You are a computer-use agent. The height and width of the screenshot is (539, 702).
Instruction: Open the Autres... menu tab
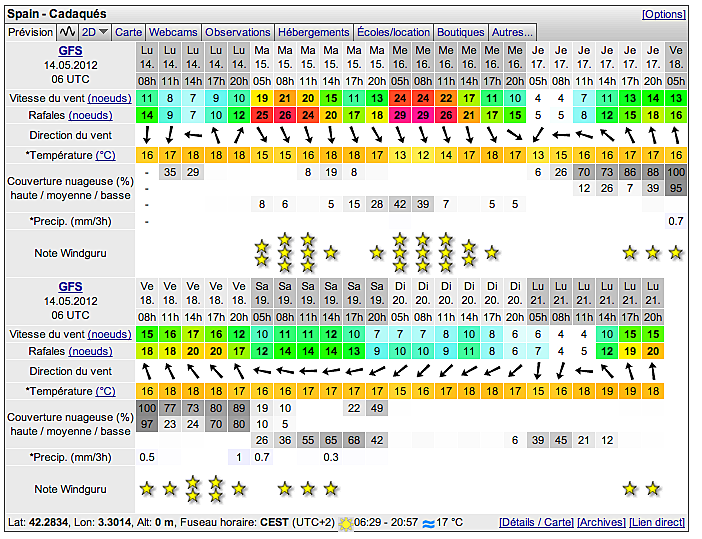point(512,32)
